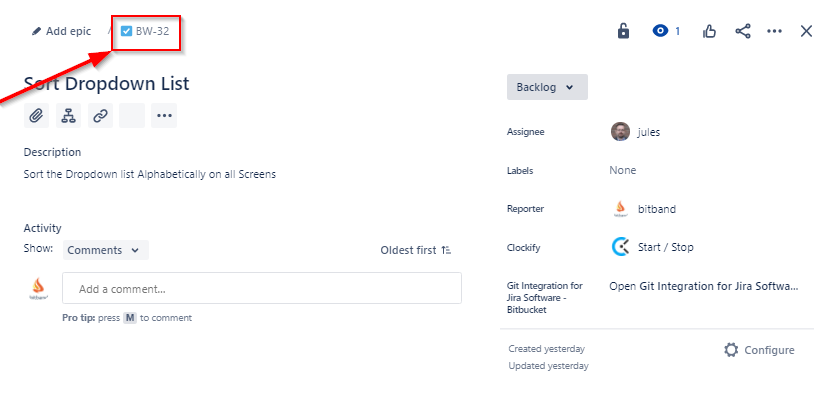Edit the Labels field showing None
The image size is (829, 415).
pyautogui.click(x=622, y=171)
